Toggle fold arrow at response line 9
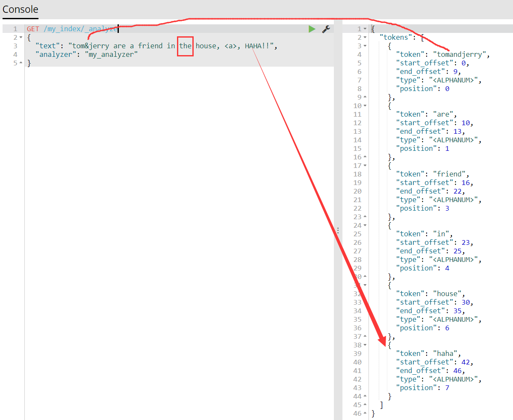 click(365, 97)
